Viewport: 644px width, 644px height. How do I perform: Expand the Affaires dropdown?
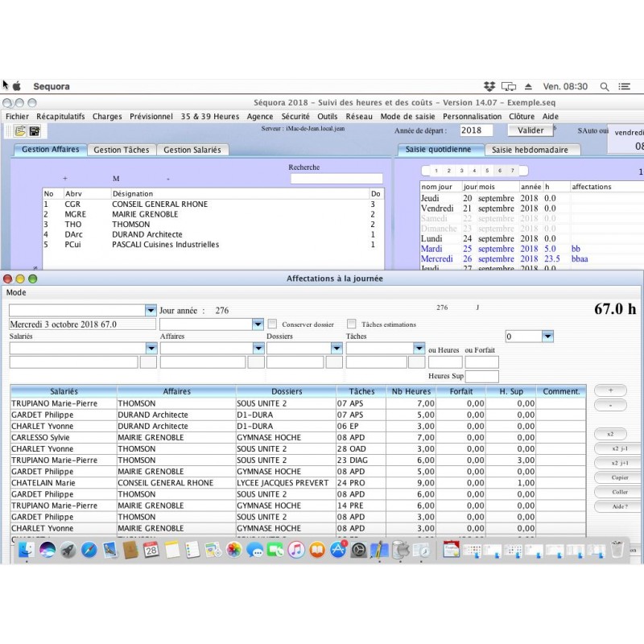(x=258, y=349)
